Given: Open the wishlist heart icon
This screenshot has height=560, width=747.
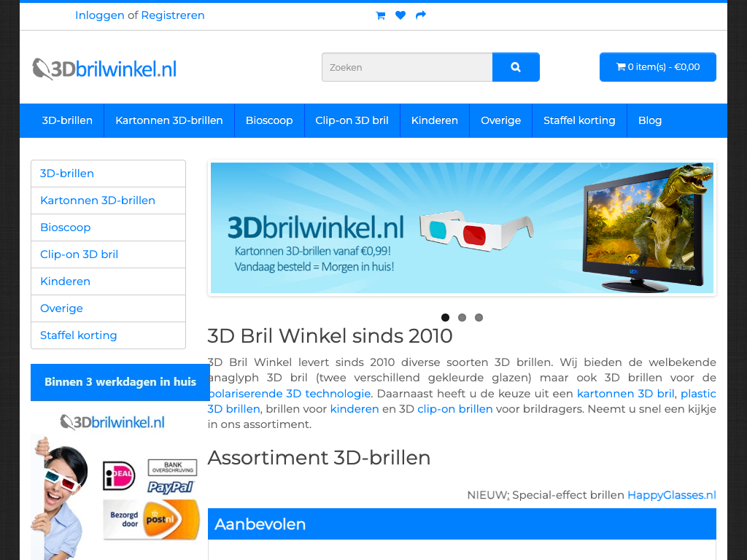Looking at the screenshot, I should click(400, 15).
